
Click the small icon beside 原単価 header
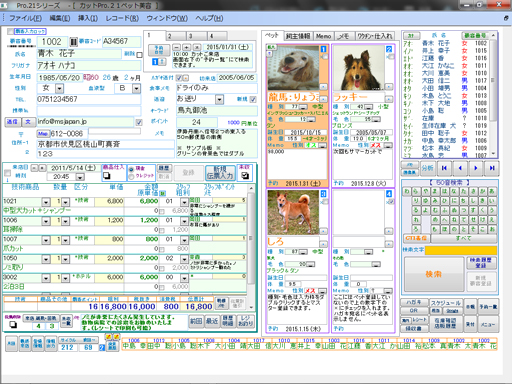click(162, 193)
